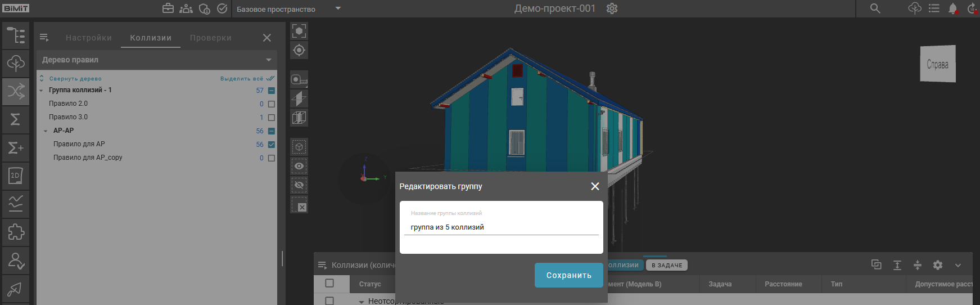Screen dimensions: 980x305
Task: Open search with the magnifier icon
Action: click(875, 8)
